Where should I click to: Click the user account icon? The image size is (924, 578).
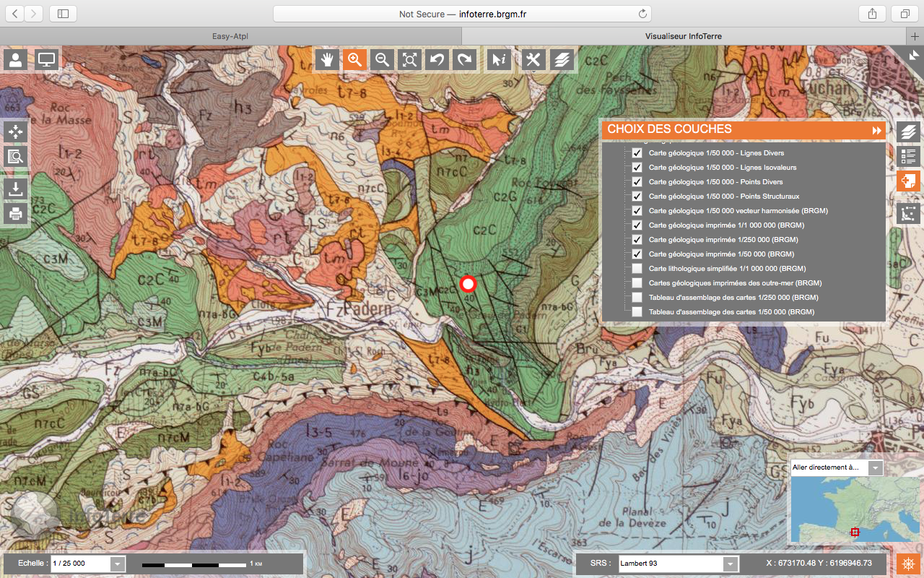coord(15,60)
